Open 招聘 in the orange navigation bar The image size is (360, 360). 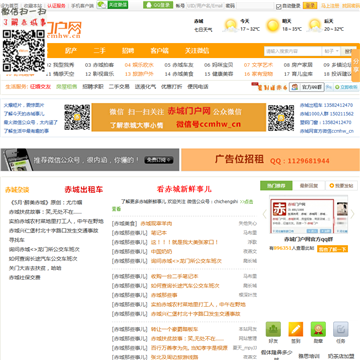coord(128,51)
